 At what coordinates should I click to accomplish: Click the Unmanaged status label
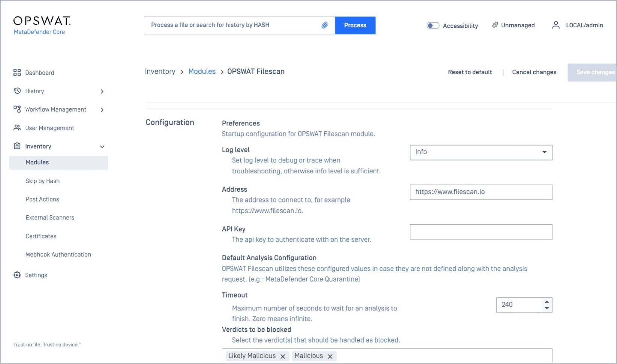[x=518, y=25]
